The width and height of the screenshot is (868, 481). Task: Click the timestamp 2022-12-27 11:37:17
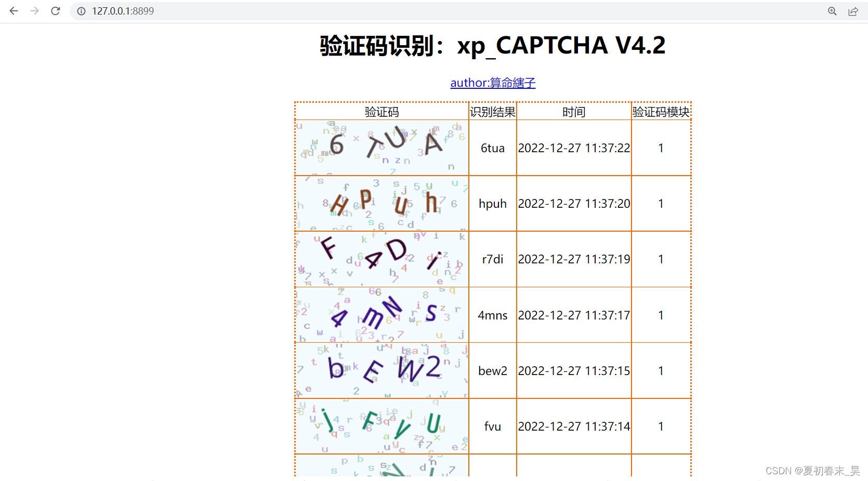coord(574,315)
